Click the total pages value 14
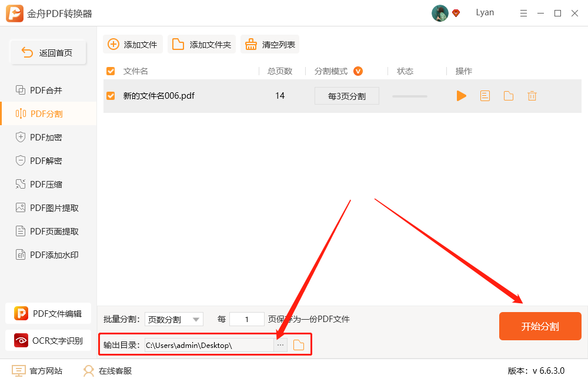The image size is (588, 382). click(x=280, y=96)
